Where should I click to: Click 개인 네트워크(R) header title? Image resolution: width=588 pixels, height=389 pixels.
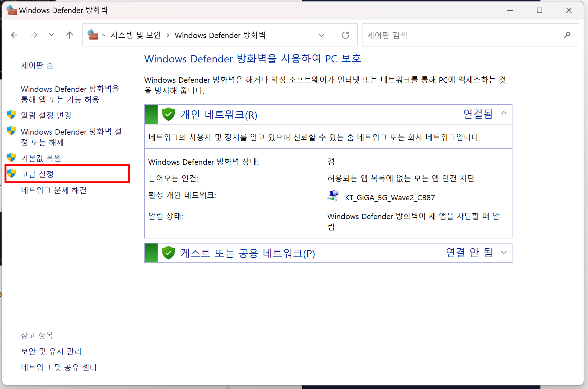pyautogui.click(x=219, y=115)
